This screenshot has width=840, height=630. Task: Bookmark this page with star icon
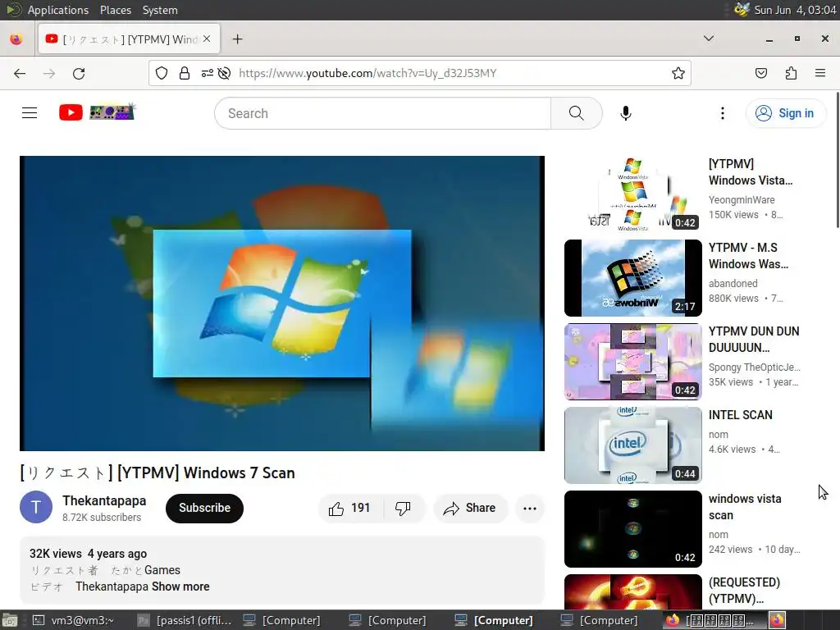678,73
